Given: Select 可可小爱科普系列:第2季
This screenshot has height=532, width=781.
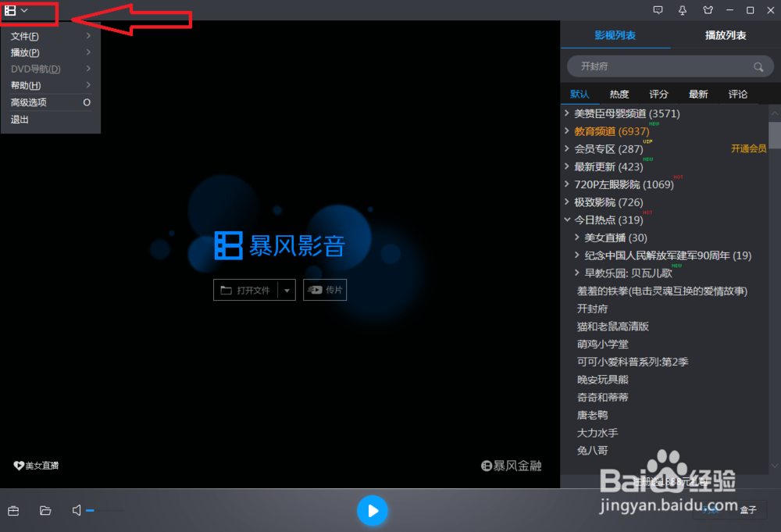Looking at the screenshot, I should click(633, 362).
